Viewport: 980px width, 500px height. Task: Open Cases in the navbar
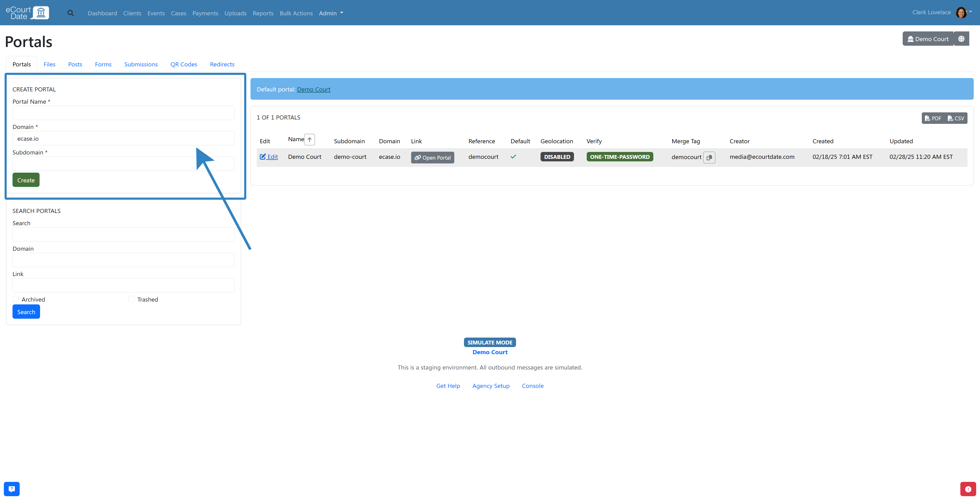pyautogui.click(x=178, y=13)
